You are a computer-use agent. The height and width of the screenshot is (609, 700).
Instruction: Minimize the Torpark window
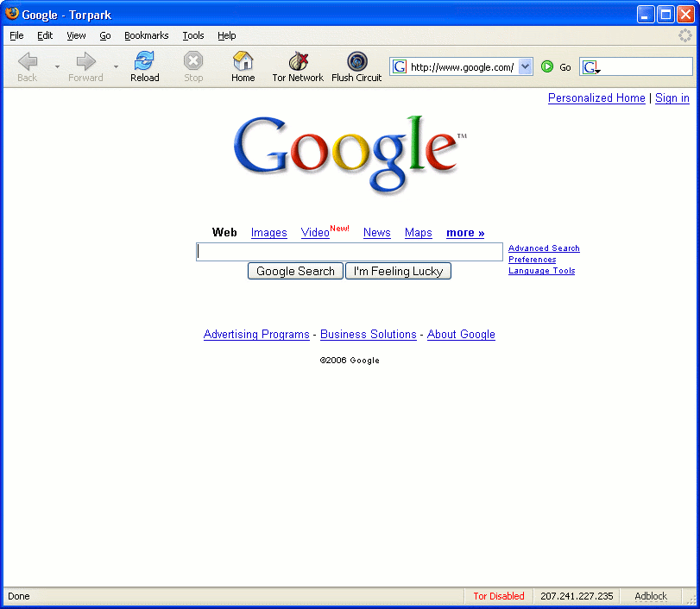pyautogui.click(x=645, y=15)
